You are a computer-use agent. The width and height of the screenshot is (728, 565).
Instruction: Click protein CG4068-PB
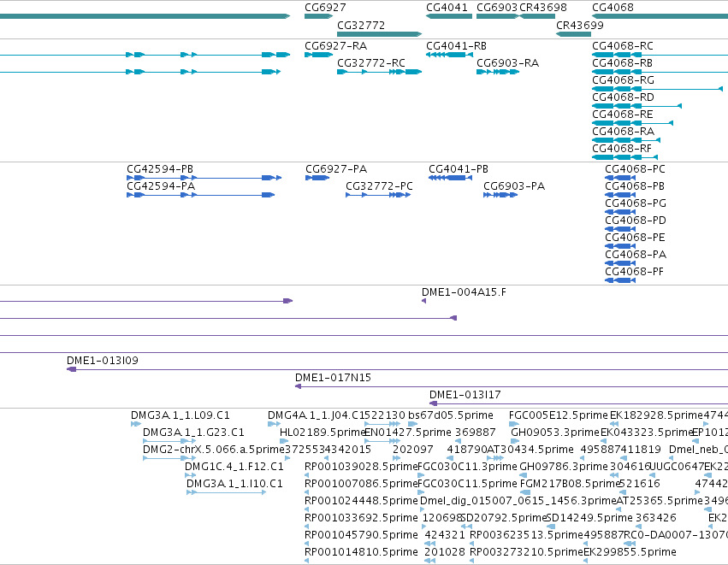click(620, 195)
